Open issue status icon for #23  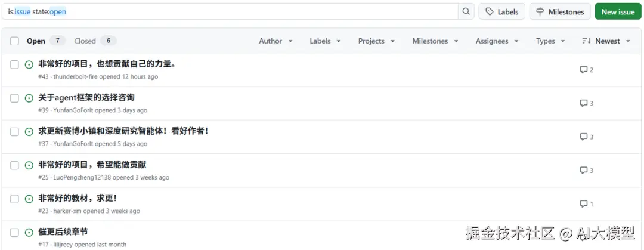[x=29, y=199]
